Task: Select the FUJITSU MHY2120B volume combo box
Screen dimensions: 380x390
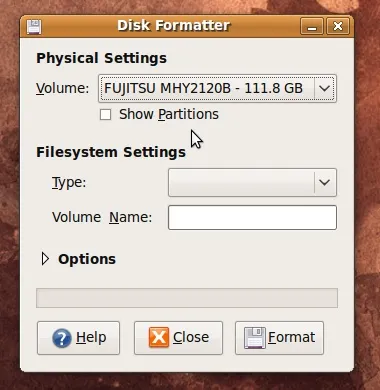Action: tap(217, 88)
